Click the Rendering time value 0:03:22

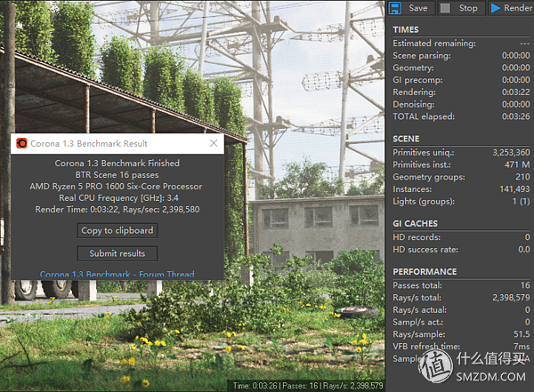tap(515, 92)
